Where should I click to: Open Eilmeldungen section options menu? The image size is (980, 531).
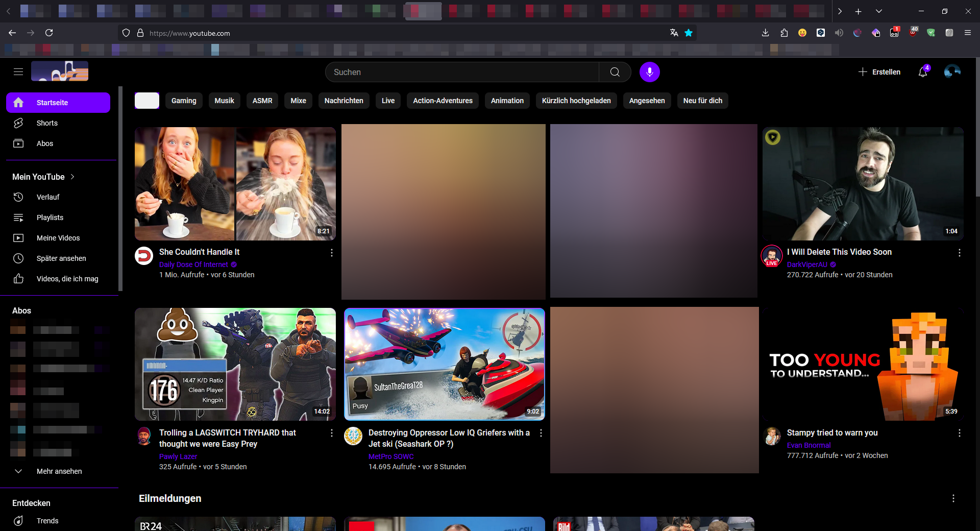click(953, 498)
